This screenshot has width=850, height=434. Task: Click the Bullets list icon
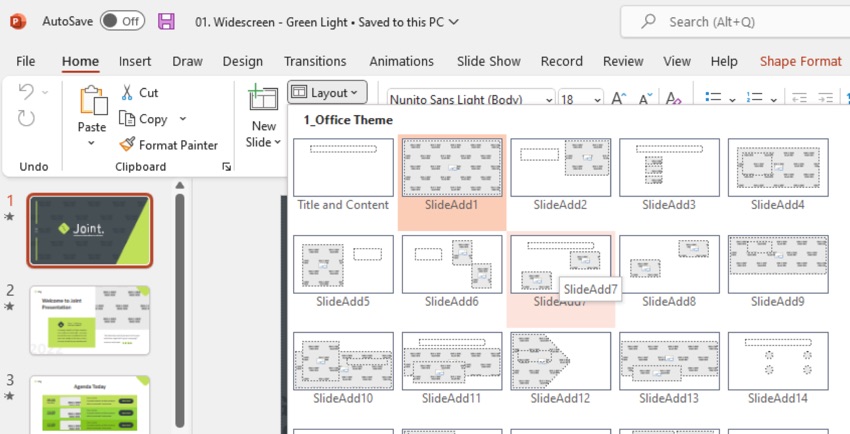(713, 98)
